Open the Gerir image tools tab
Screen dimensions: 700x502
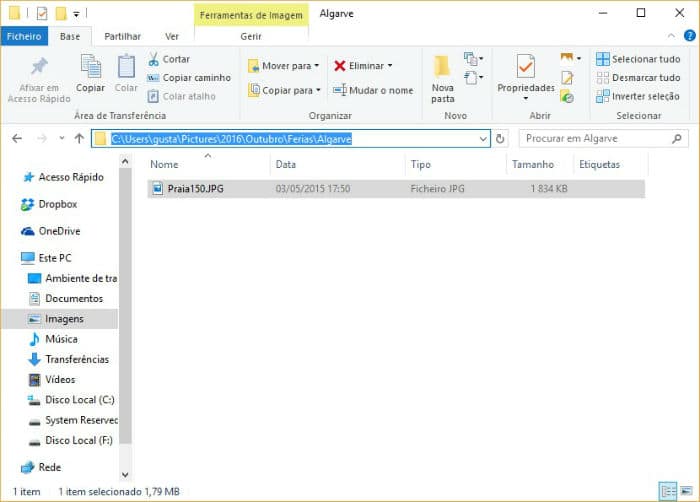251,36
